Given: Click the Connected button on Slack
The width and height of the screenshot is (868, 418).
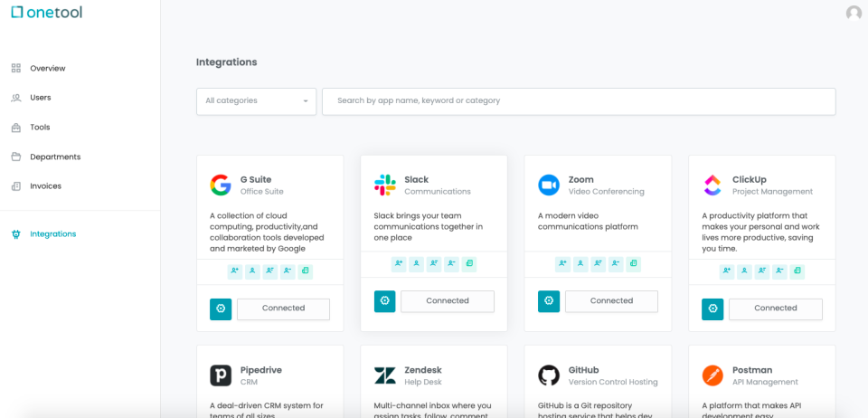Looking at the screenshot, I should pyautogui.click(x=448, y=301).
